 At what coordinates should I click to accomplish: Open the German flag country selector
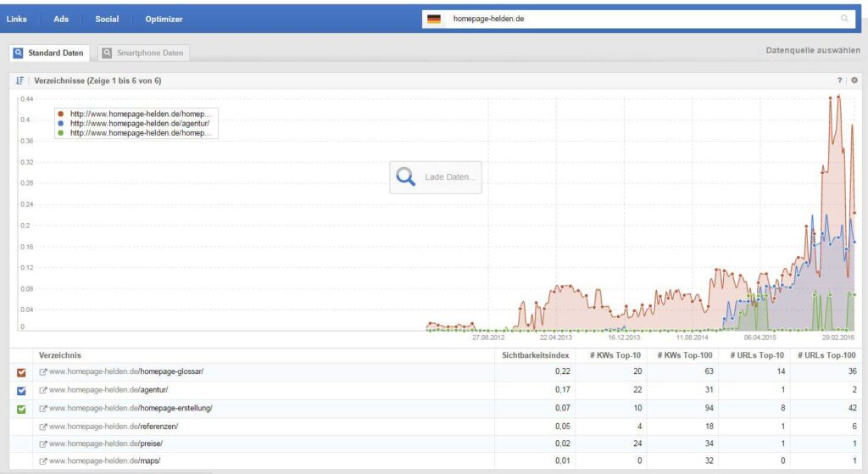pos(434,19)
